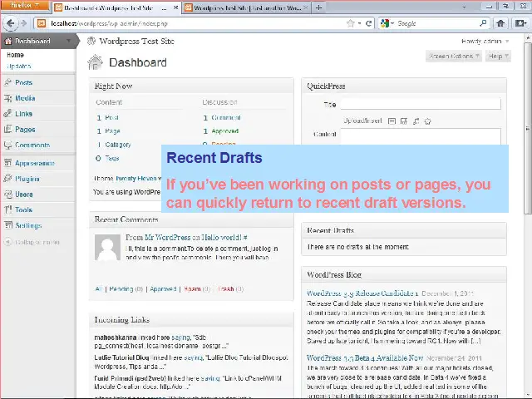The width and height of the screenshot is (532, 399).
Task: Select Updates in Dashboard submenu
Action: (18, 66)
